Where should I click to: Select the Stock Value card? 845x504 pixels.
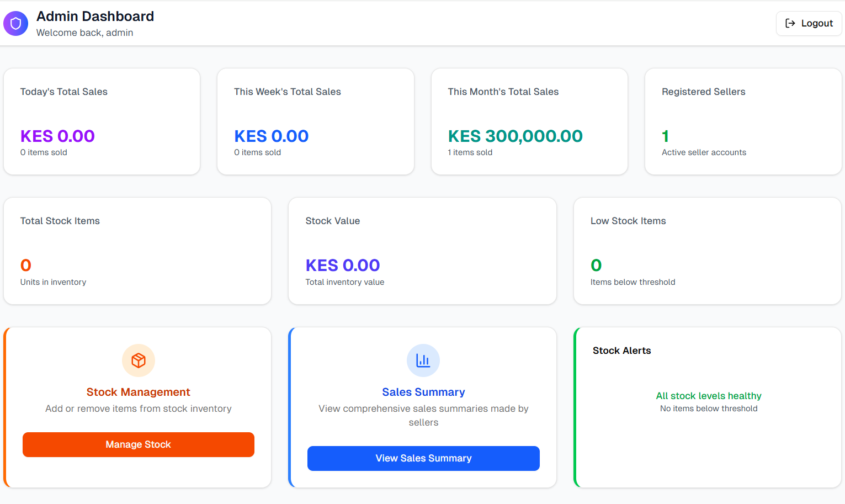point(422,251)
